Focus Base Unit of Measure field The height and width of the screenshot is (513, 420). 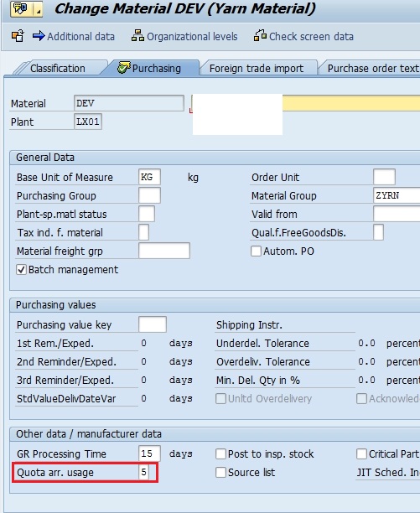[x=149, y=177]
